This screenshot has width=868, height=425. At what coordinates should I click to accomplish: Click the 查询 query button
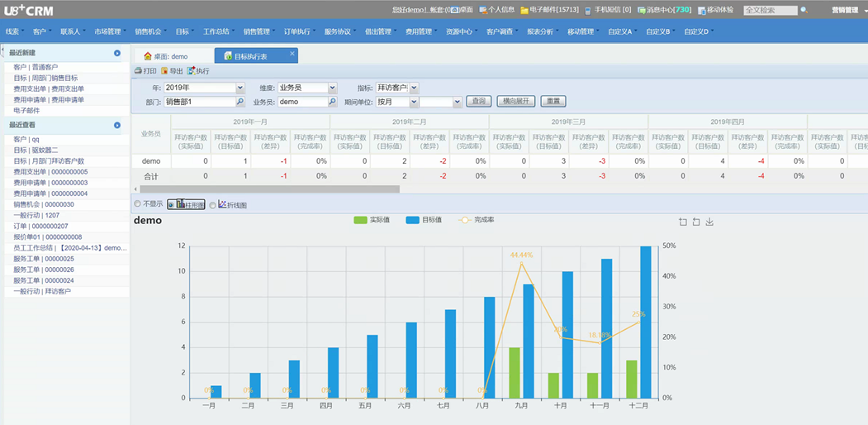coord(479,102)
